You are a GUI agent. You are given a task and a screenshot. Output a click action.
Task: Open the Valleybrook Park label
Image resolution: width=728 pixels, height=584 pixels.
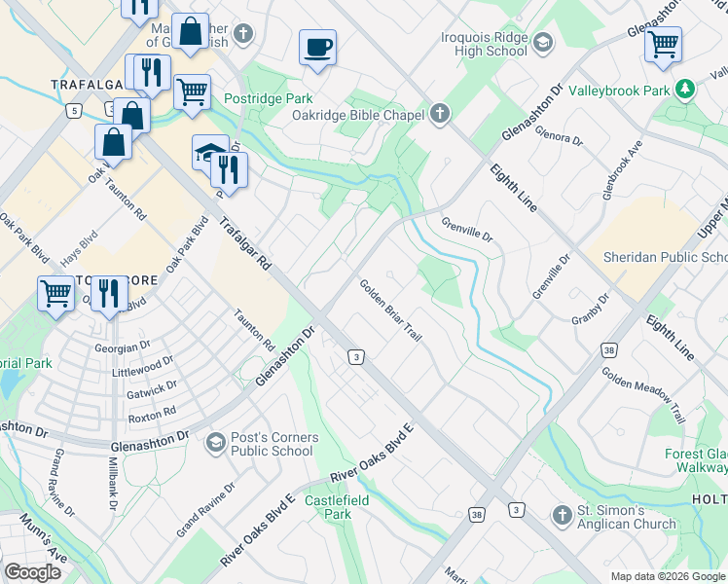[619, 91]
